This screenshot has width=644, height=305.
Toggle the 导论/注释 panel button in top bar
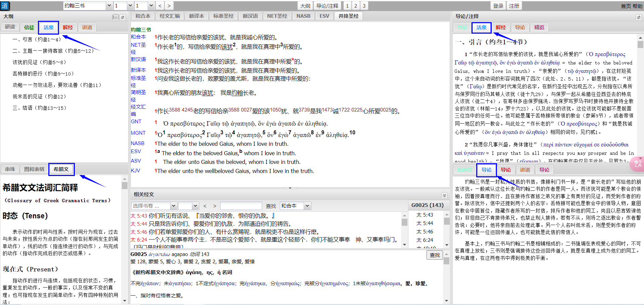click(327, 6)
